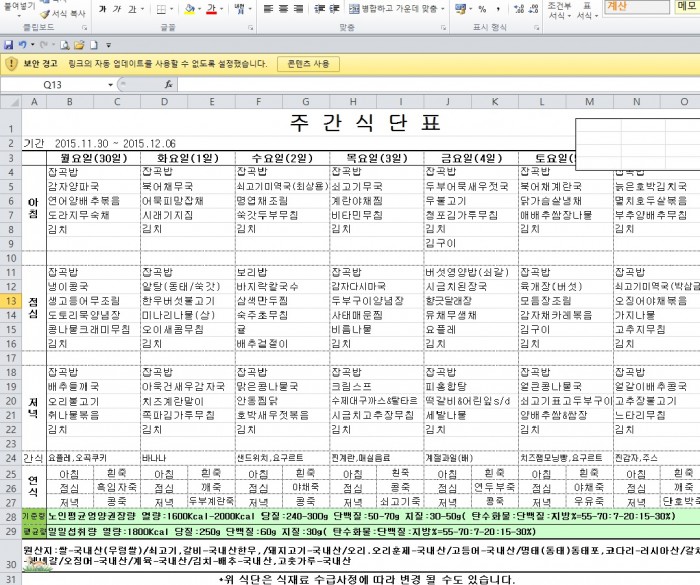Align text left
Screen dimensions: 700x585
268,8
